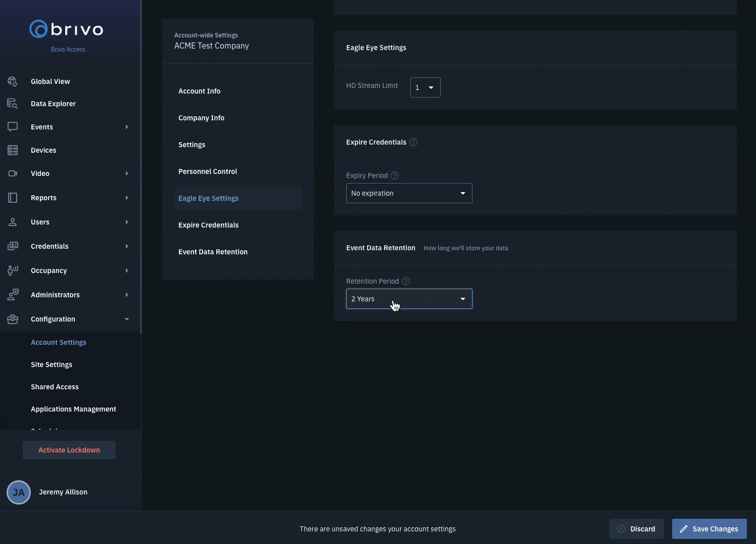This screenshot has height=544, width=756.
Task: Go to Account Info section
Action: 199,91
